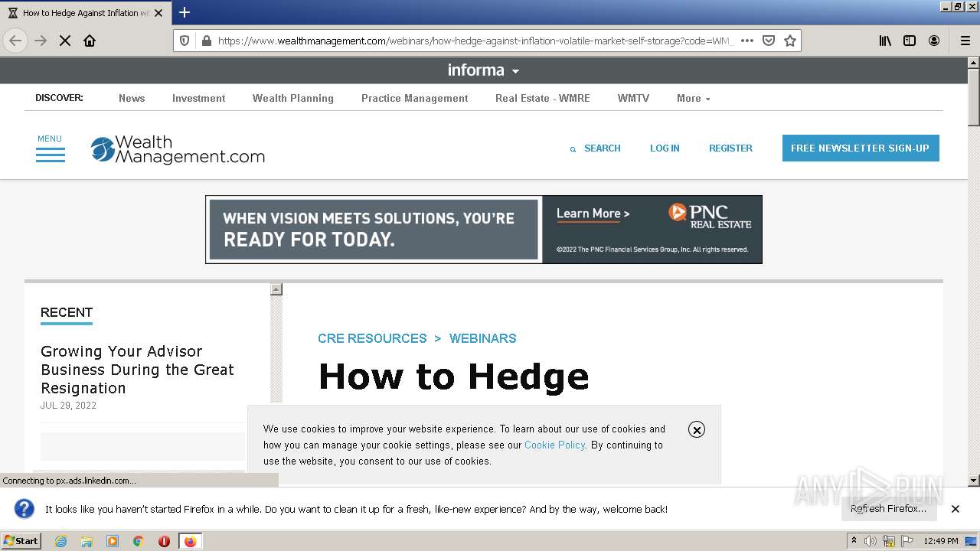
Task: Click the address bar URL field
Action: 475,41
